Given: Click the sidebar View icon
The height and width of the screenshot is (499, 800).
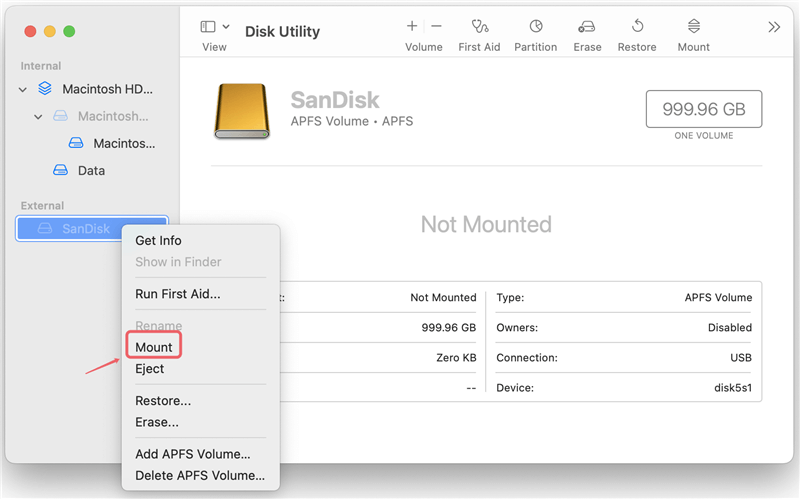Looking at the screenshot, I should (x=208, y=27).
